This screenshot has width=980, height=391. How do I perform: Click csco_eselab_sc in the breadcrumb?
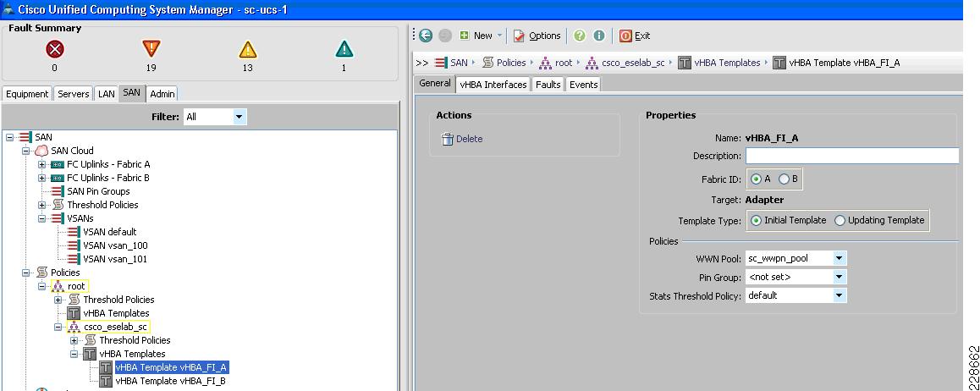pyautogui.click(x=633, y=63)
